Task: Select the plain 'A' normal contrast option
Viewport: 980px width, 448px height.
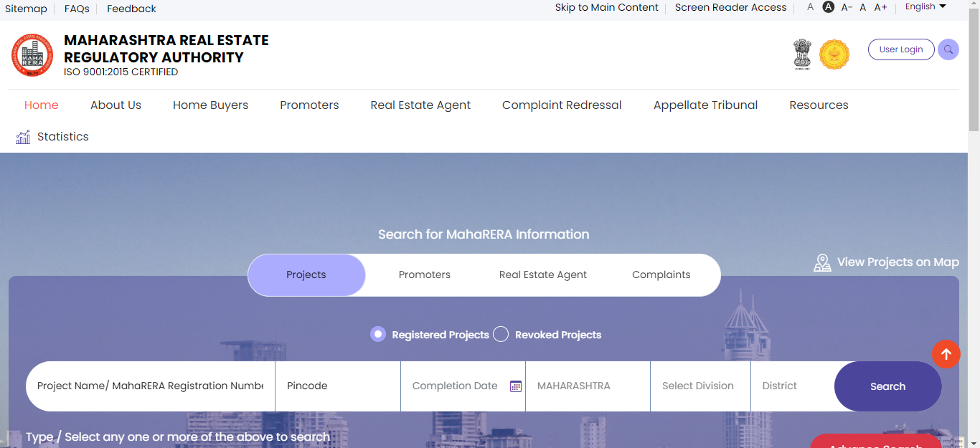Action: click(x=811, y=7)
